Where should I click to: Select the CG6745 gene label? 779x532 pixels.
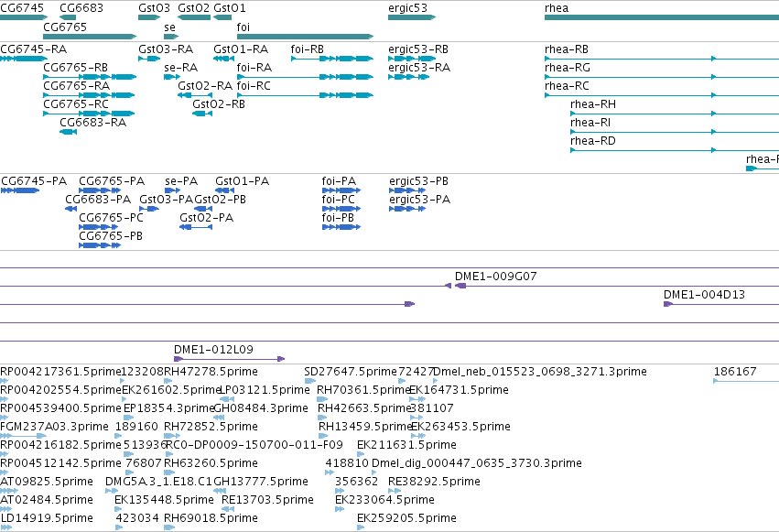tap(22, 8)
